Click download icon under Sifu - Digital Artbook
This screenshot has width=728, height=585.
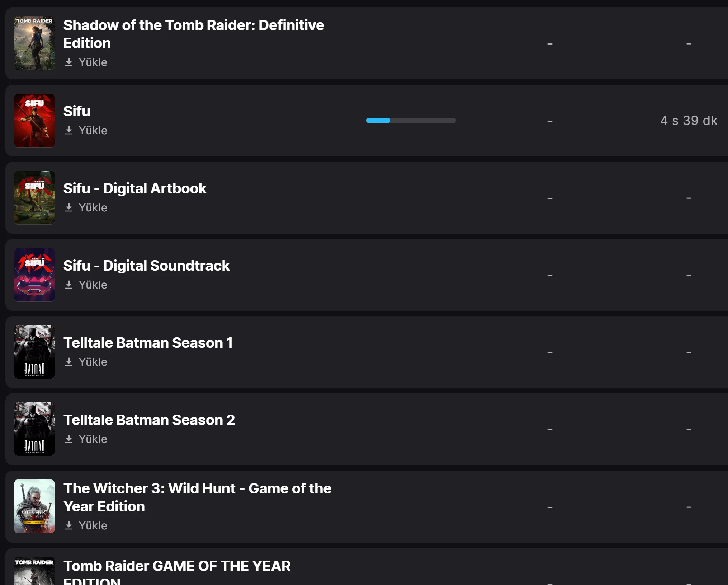click(x=69, y=208)
